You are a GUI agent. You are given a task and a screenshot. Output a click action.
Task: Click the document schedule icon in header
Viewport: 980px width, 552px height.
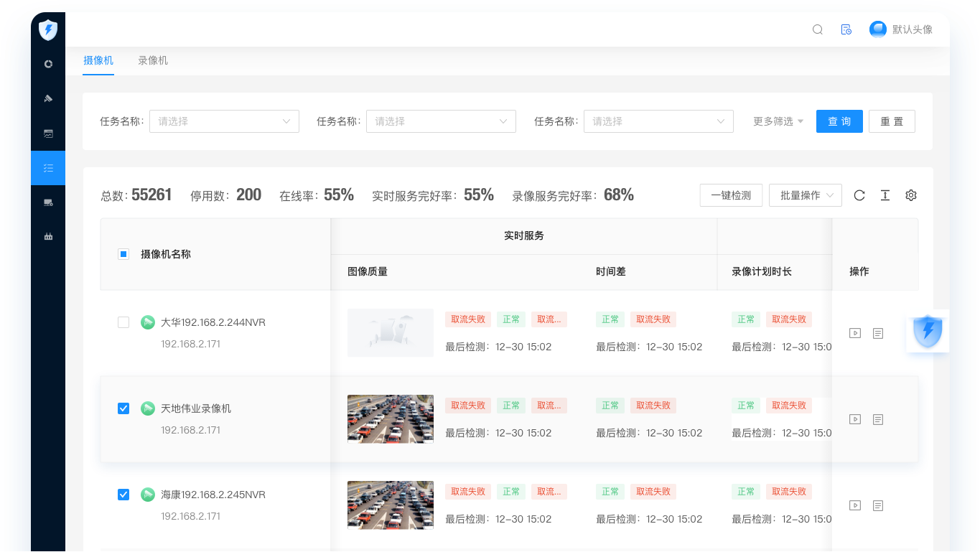click(846, 29)
